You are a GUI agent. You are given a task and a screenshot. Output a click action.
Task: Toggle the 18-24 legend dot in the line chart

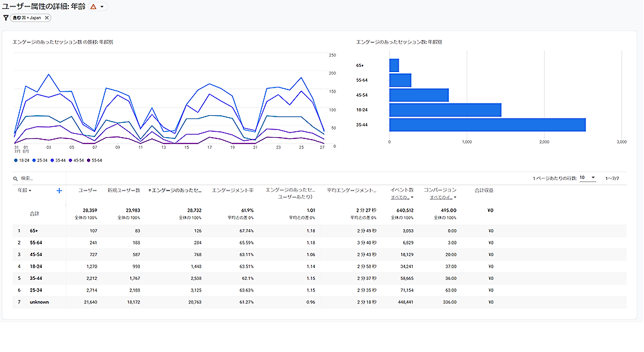(x=15, y=160)
